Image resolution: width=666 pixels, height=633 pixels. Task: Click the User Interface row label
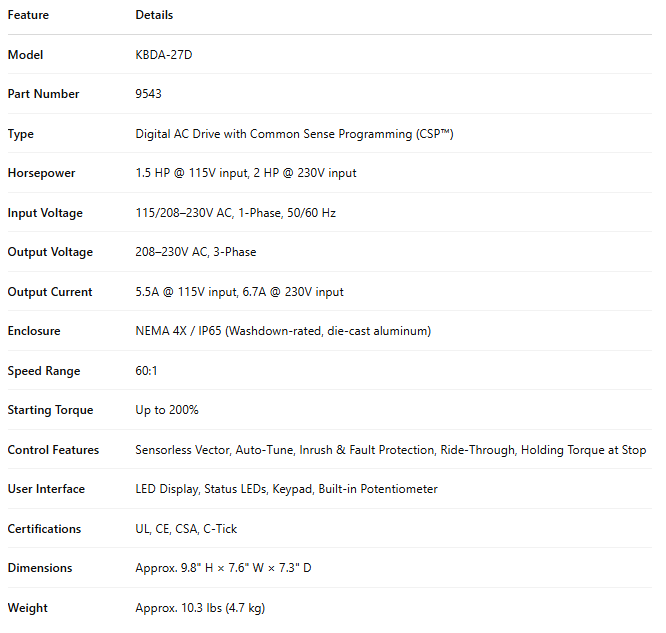click(46, 489)
